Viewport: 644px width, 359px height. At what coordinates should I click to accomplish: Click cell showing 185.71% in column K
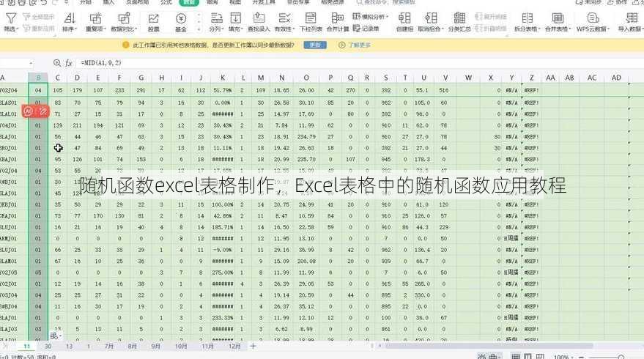pyautogui.click(x=222, y=227)
